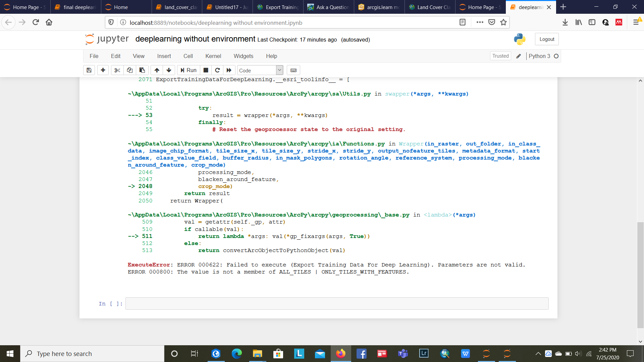Click the Python 3 kernel indicator
644x362 pixels.
coord(543,56)
